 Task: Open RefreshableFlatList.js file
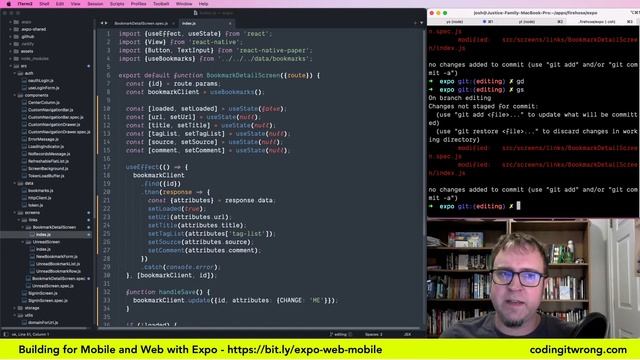tap(49, 162)
